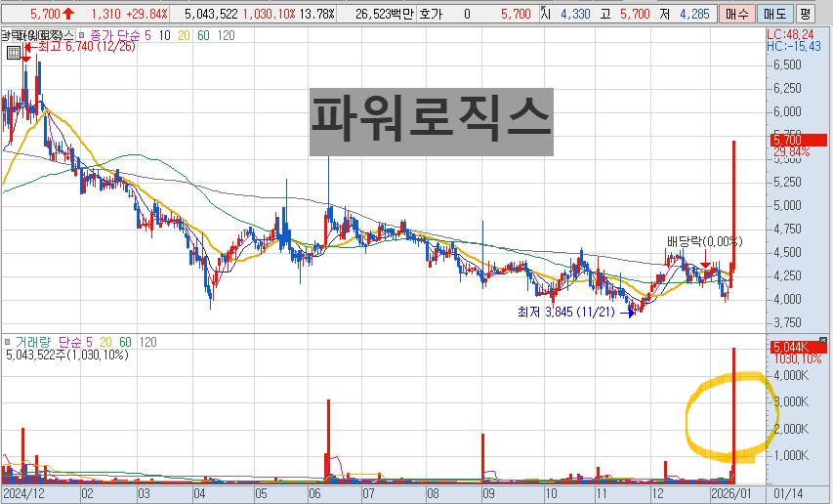Viewport: 833px width, 504px height.
Task: Select the volume 120-period average legend
Action: coord(147,342)
